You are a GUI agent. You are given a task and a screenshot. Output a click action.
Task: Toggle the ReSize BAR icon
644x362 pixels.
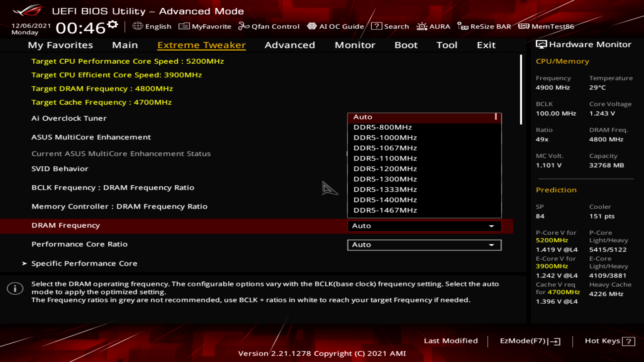pyautogui.click(x=463, y=26)
